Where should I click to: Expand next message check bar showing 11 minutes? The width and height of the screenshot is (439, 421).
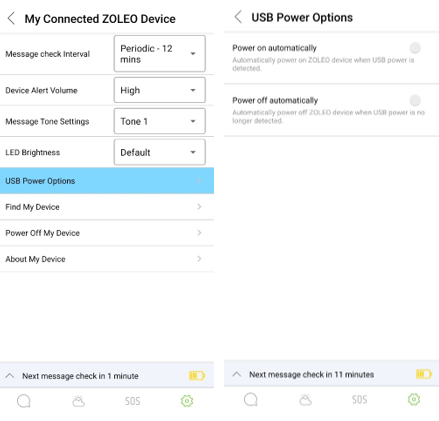tap(331, 374)
